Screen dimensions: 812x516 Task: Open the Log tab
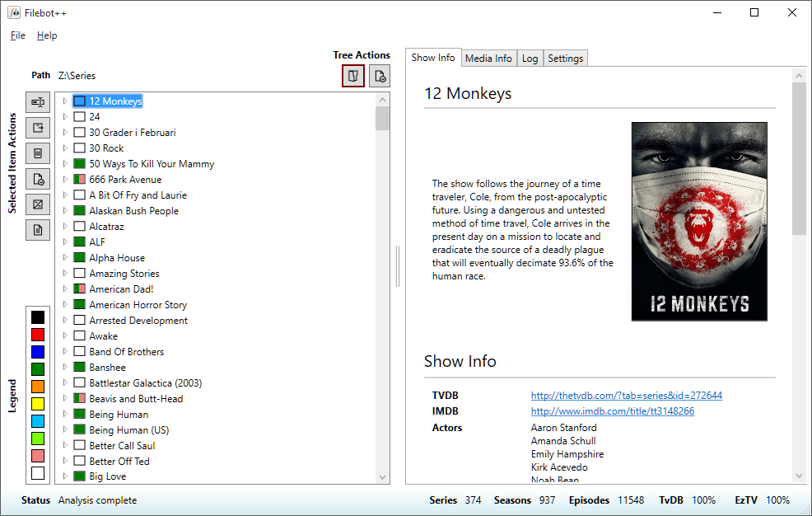point(530,59)
